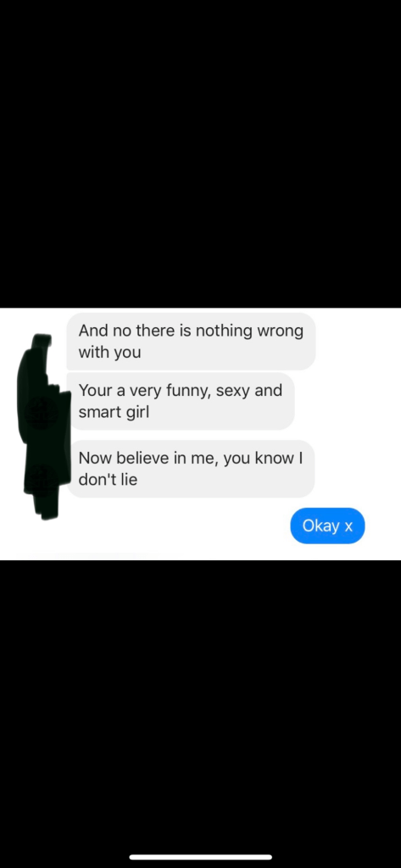Select the 'Your a very funny' message bubble
Image resolution: width=401 pixels, height=868 pixels.
pyautogui.click(x=181, y=401)
